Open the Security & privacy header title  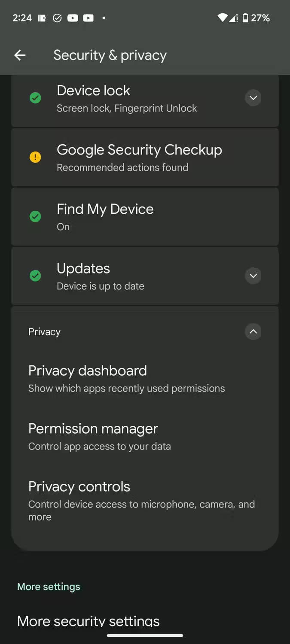point(110,55)
